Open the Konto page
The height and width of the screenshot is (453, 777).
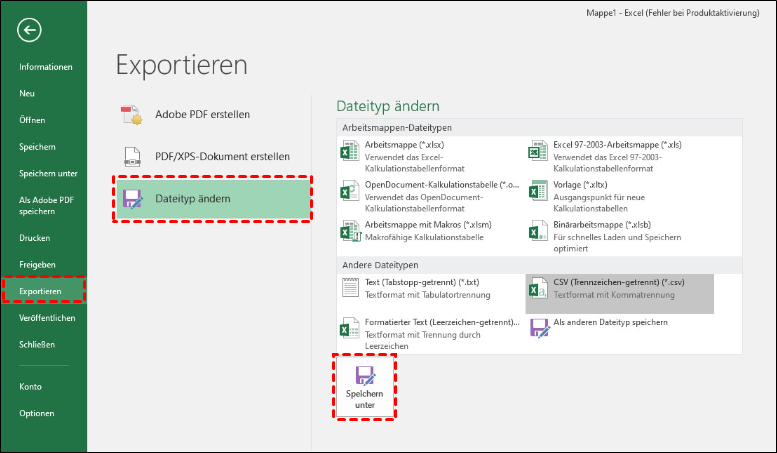[30, 387]
